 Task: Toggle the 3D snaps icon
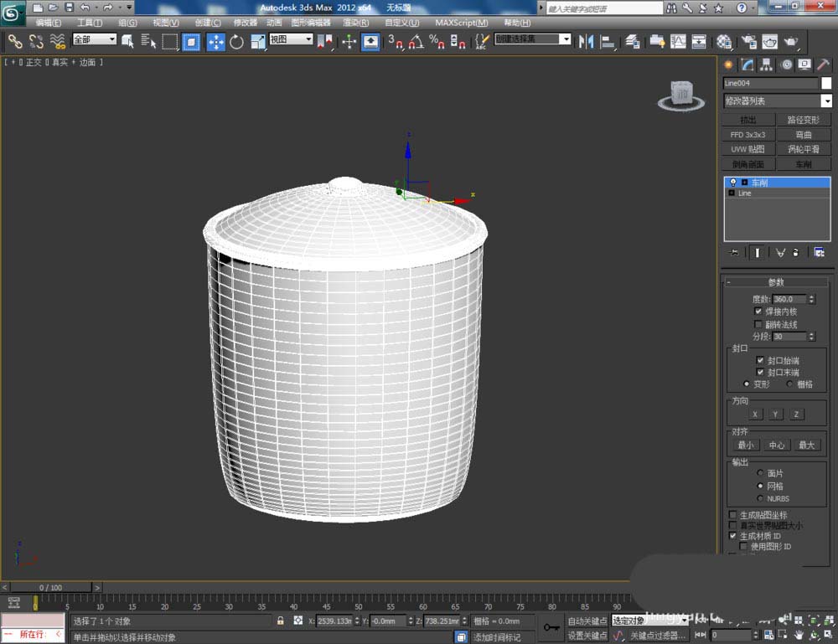pyautogui.click(x=396, y=41)
